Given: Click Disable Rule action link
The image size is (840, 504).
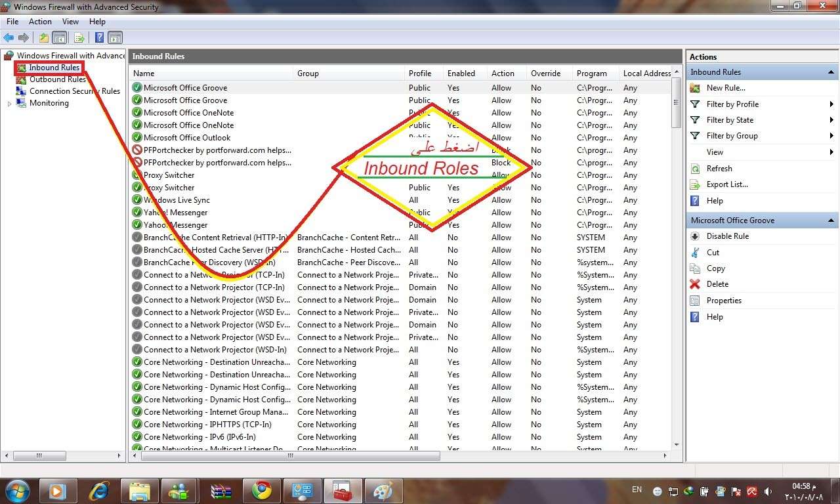Looking at the screenshot, I should [x=728, y=236].
